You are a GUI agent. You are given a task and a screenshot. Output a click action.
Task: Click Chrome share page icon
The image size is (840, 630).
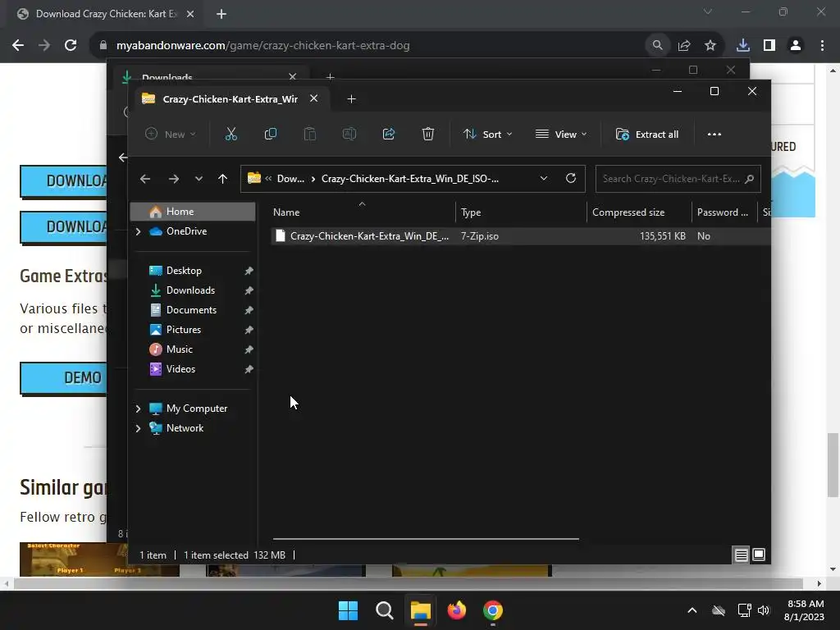point(684,46)
